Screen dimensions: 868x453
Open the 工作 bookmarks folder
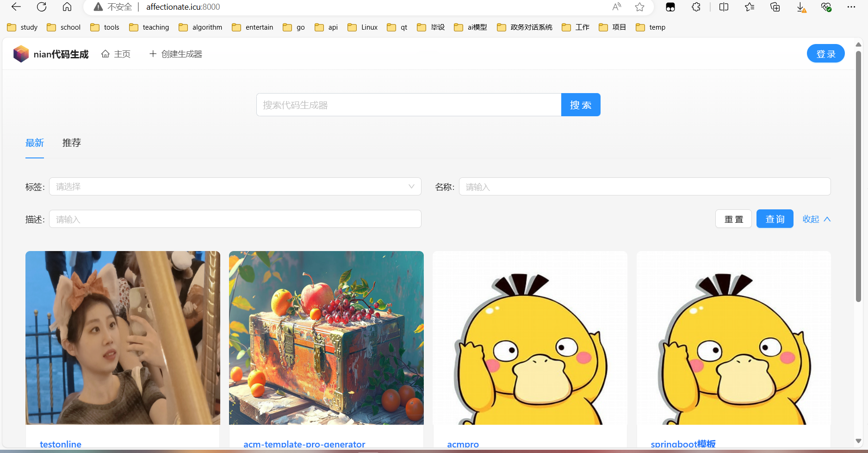pyautogui.click(x=576, y=27)
